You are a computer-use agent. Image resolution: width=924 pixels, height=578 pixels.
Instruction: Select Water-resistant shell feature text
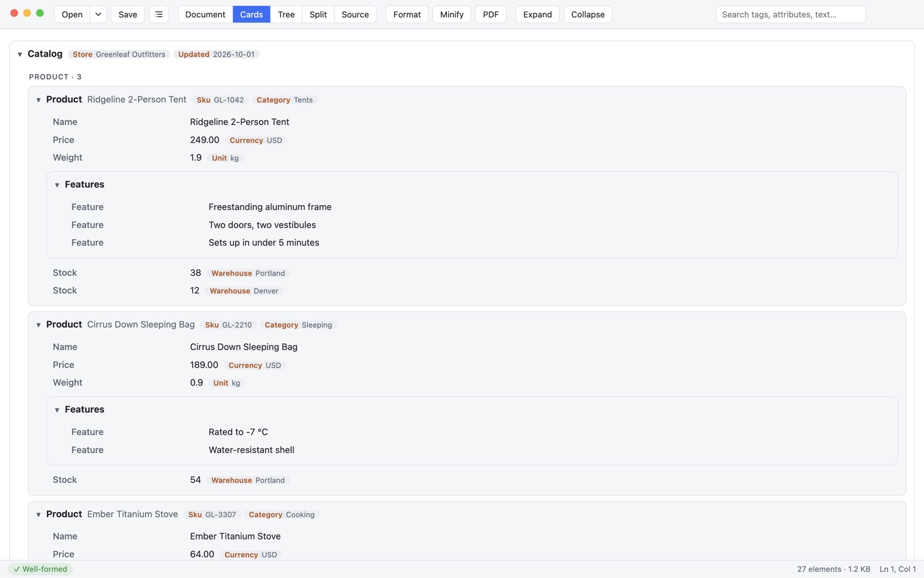(251, 450)
